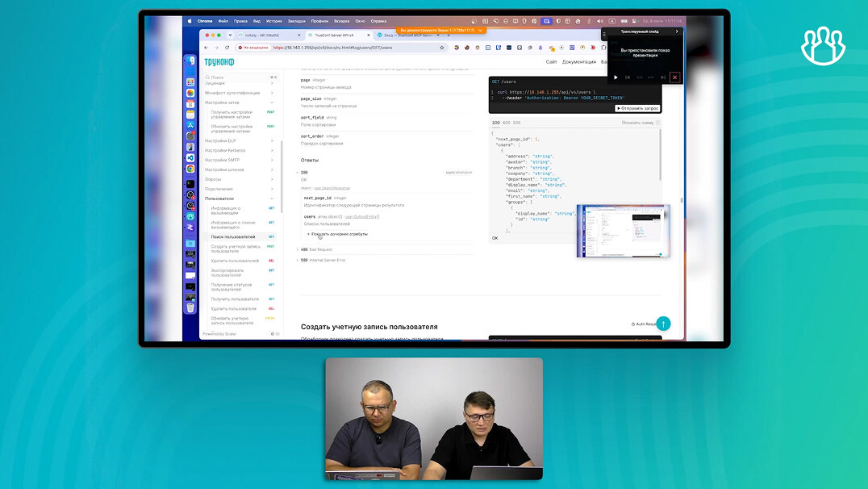The image size is (868, 489).
Task: Open Launchpad icon in the Dock
Action: (190, 82)
